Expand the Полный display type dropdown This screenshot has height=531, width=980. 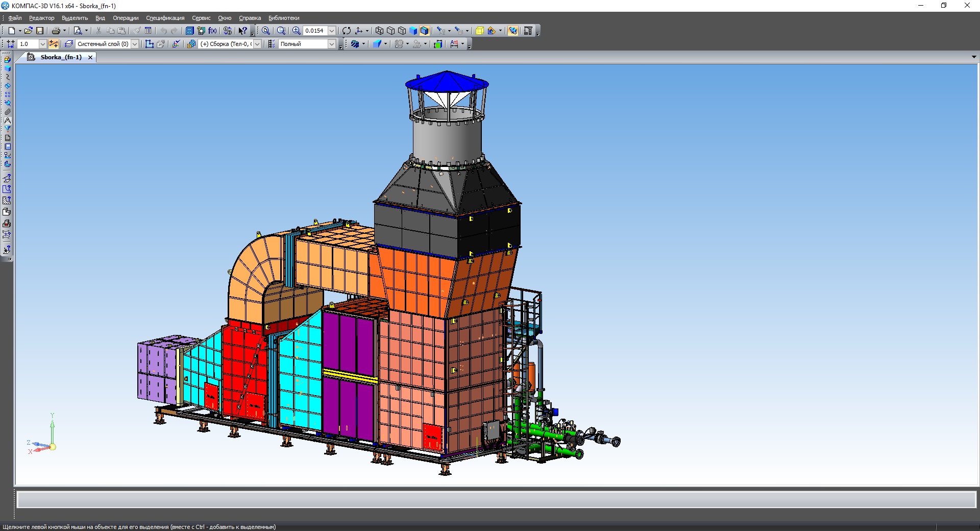point(332,44)
